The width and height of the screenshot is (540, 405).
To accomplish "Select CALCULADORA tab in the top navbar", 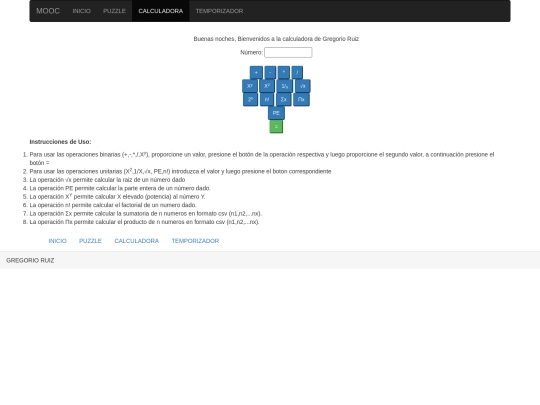I will (161, 11).
